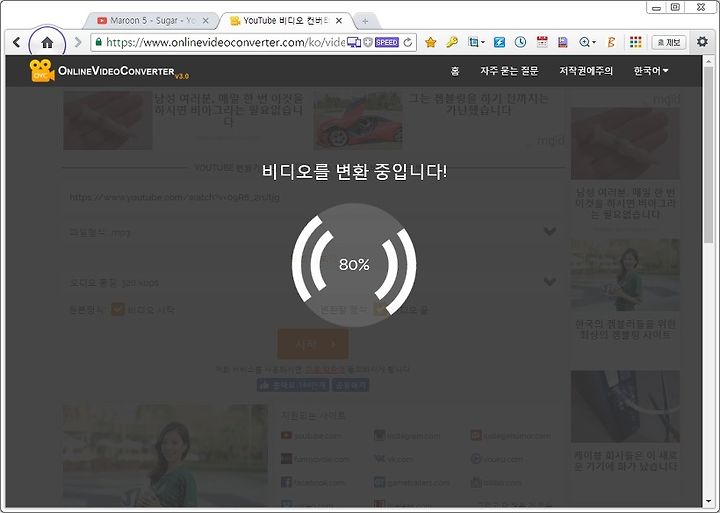720x513 pixels.
Task: Go back with the browser back arrow
Action: [x=17, y=42]
